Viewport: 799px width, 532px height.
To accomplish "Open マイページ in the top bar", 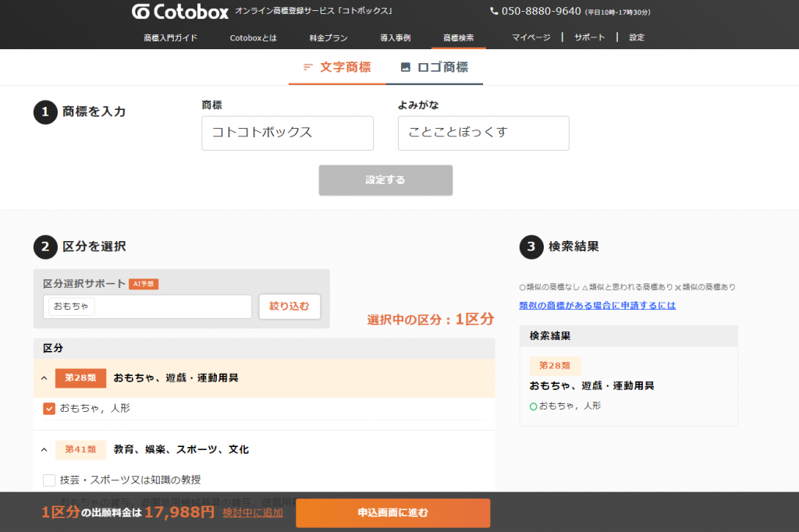I will [531, 37].
